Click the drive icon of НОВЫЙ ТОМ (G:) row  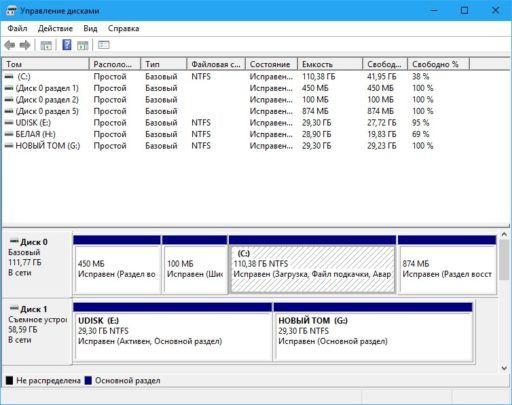click(9, 146)
